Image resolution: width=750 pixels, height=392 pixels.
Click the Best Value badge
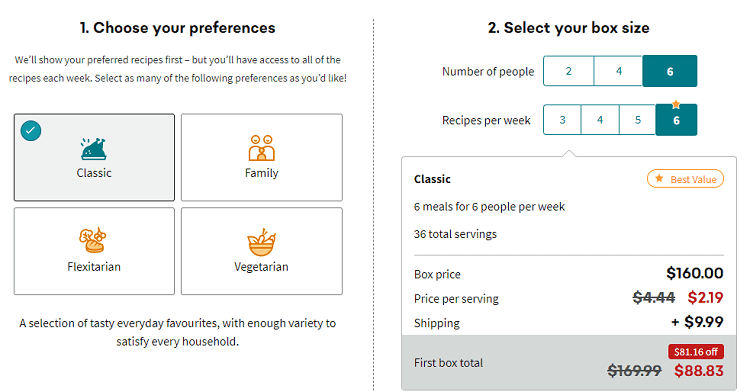coord(685,179)
